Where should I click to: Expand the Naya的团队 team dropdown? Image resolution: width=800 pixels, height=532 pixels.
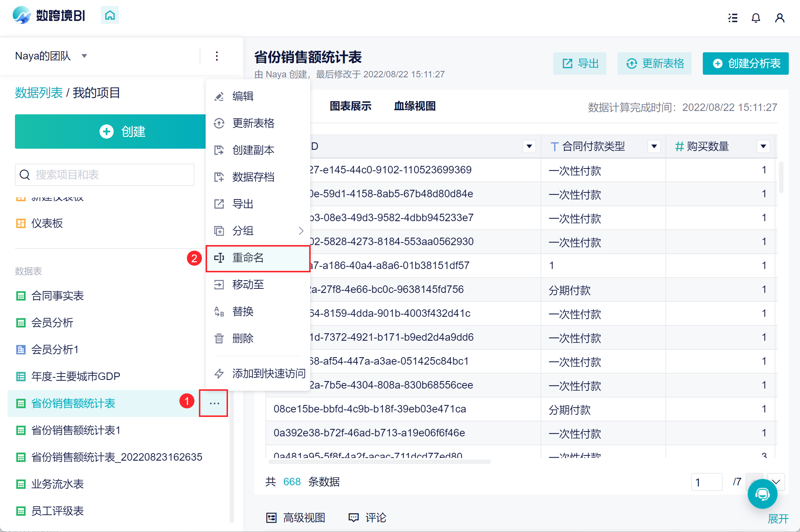[x=84, y=56]
